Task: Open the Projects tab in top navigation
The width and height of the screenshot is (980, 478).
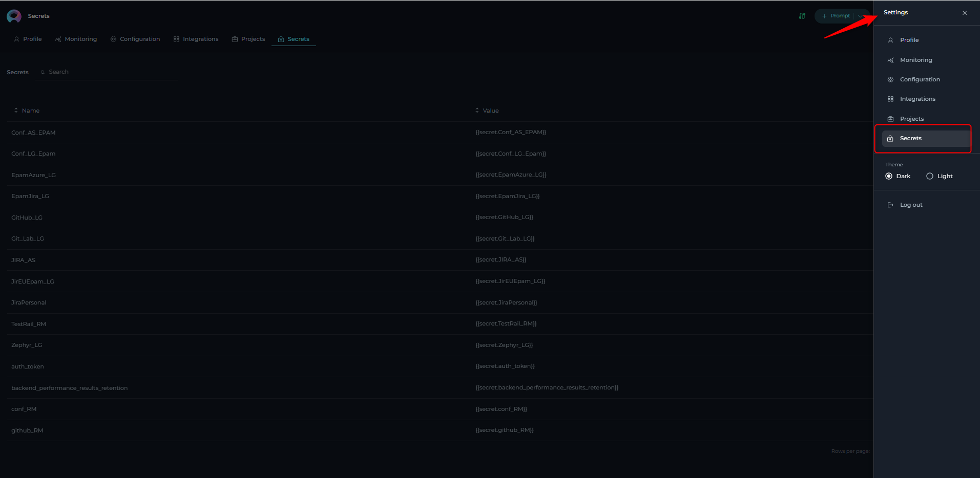Action: (x=248, y=39)
